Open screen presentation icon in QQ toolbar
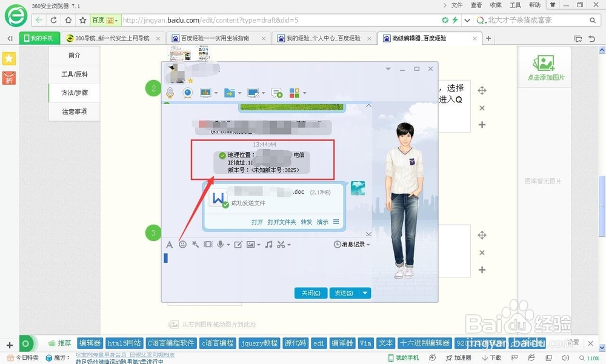This screenshot has height=364, width=606. [x=205, y=93]
